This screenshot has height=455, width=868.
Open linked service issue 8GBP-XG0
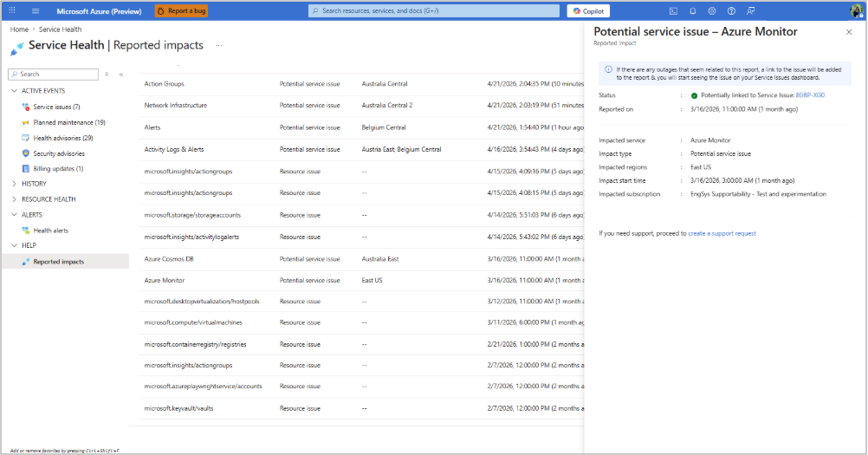[810, 95]
